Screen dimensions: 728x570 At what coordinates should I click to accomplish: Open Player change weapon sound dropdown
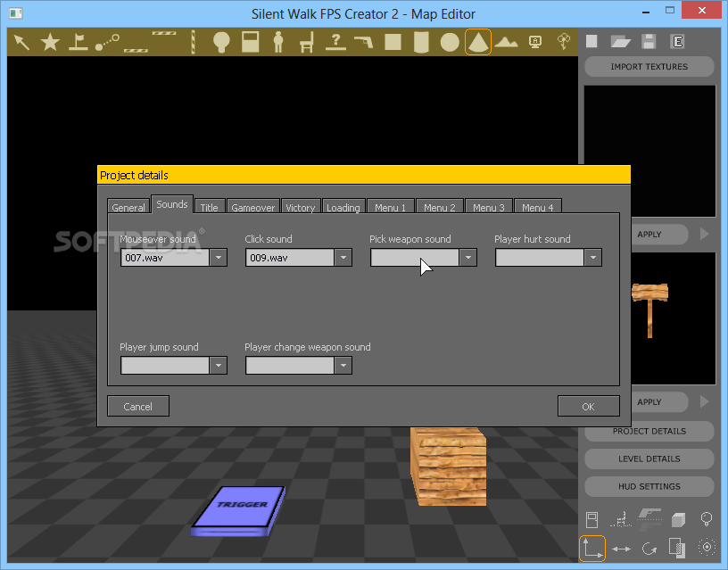(x=343, y=366)
